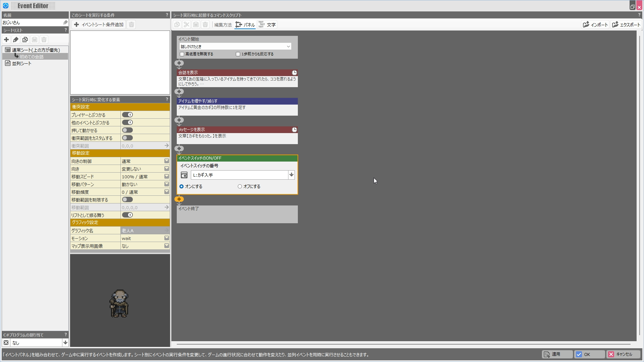Image resolution: width=644 pixels, height=362 pixels.
Task: Click the clock icon on メッセージを表示 panel
Action: point(294,130)
